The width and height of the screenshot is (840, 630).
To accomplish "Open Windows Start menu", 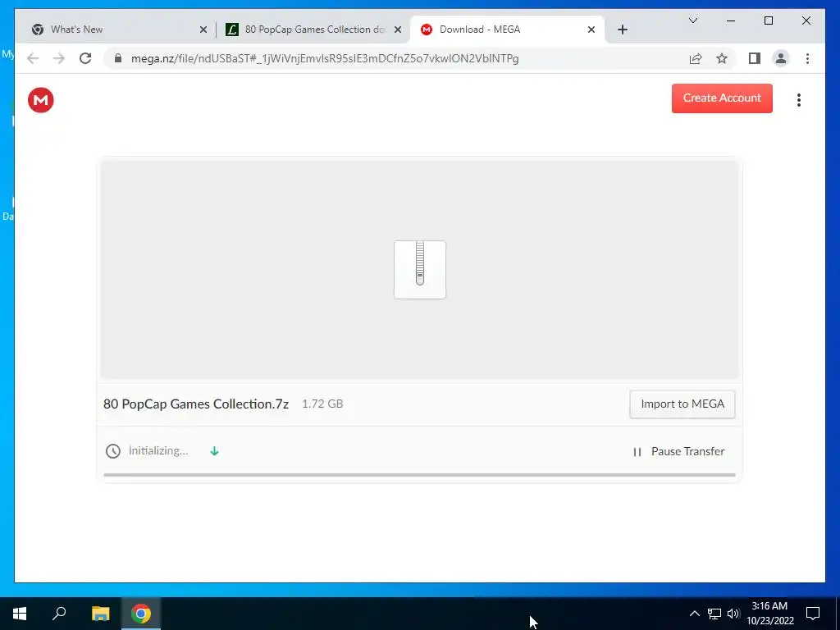I will [20, 614].
